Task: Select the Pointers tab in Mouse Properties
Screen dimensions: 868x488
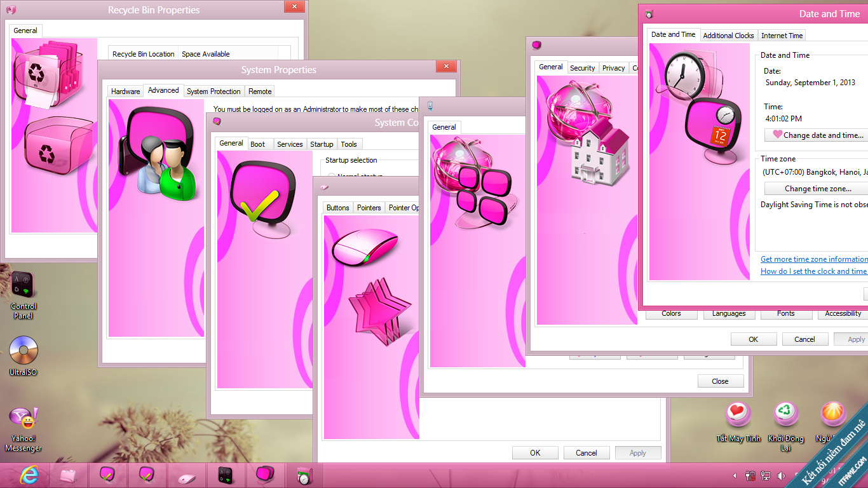Action: click(369, 207)
